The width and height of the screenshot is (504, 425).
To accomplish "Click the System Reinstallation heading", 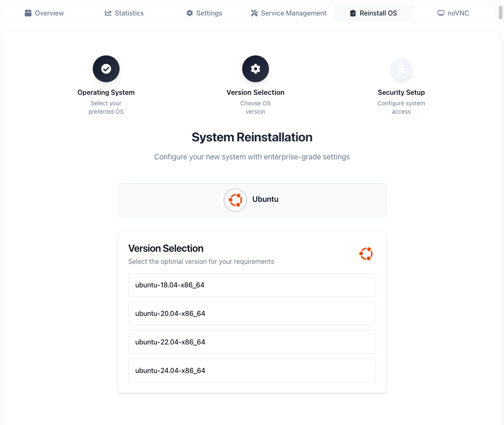I will tap(252, 137).
